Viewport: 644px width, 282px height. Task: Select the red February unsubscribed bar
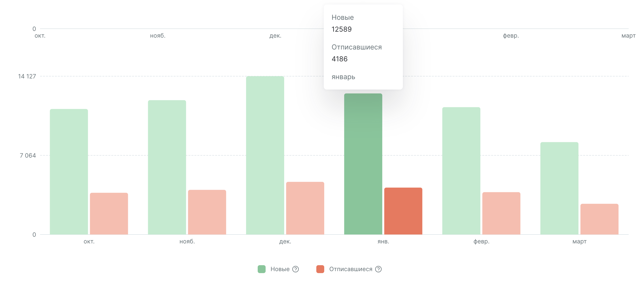point(501,213)
